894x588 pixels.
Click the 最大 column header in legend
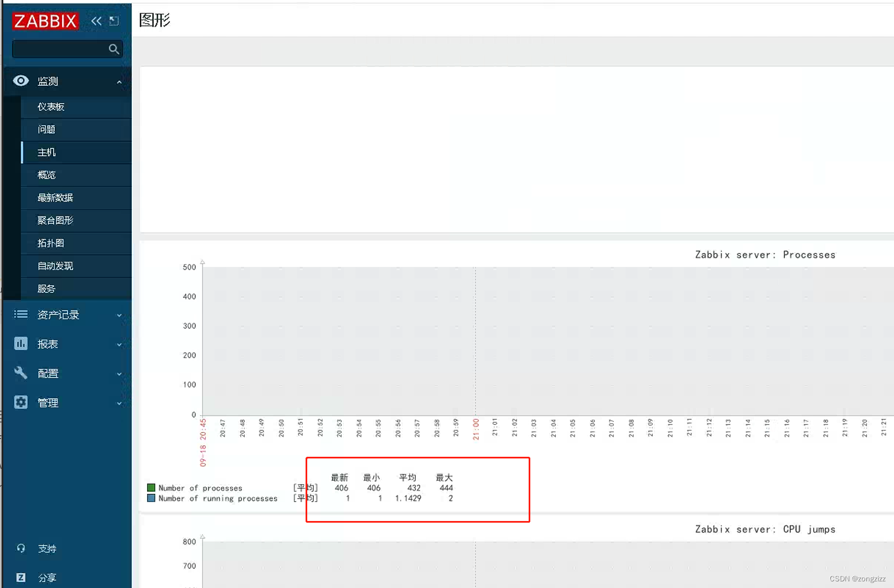pyautogui.click(x=444, y=477)
